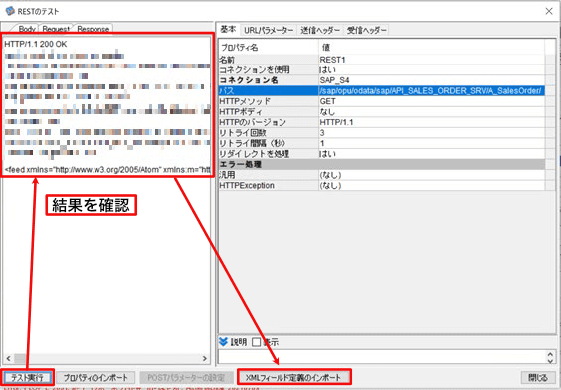Switch to the Body tab
Screen dimensions: 561x390
[x=26, y=29]
